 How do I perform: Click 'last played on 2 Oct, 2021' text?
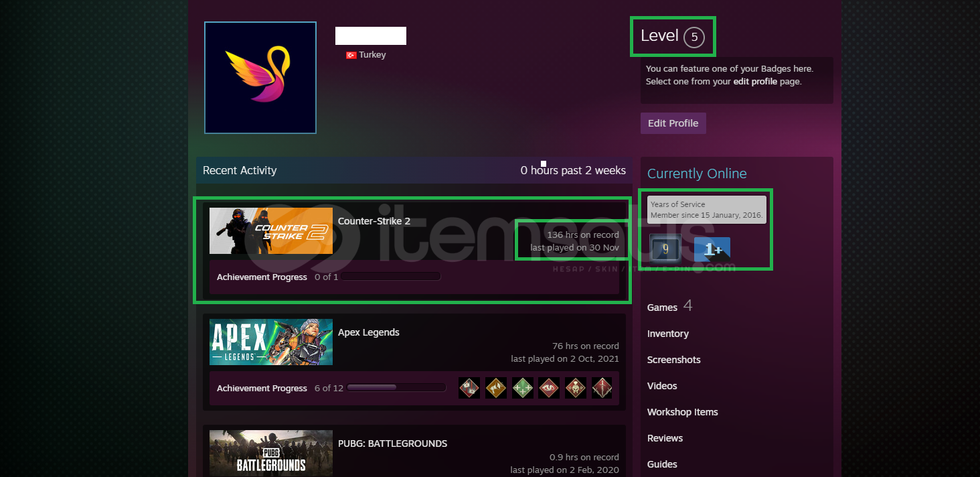(x=565, y=359)
